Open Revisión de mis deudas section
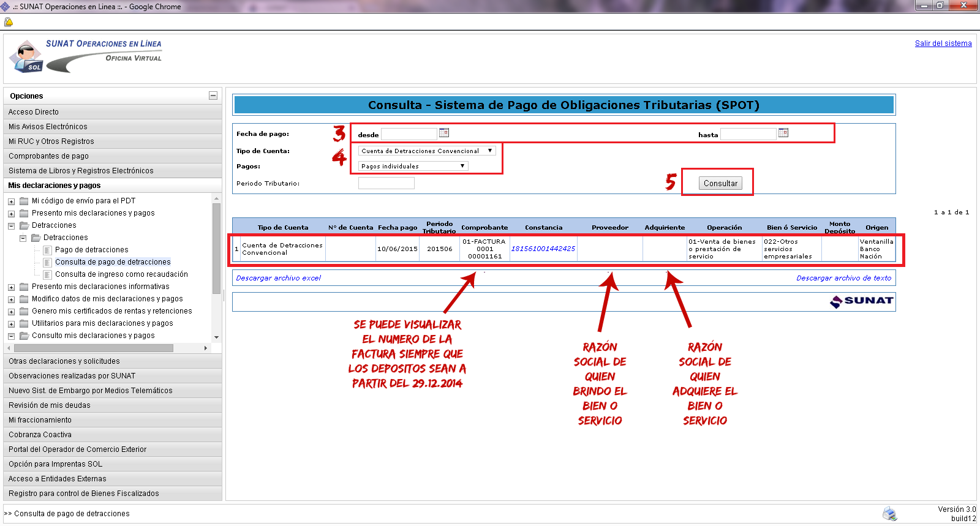Screen dimensions: 980x526 pos(113,405)
